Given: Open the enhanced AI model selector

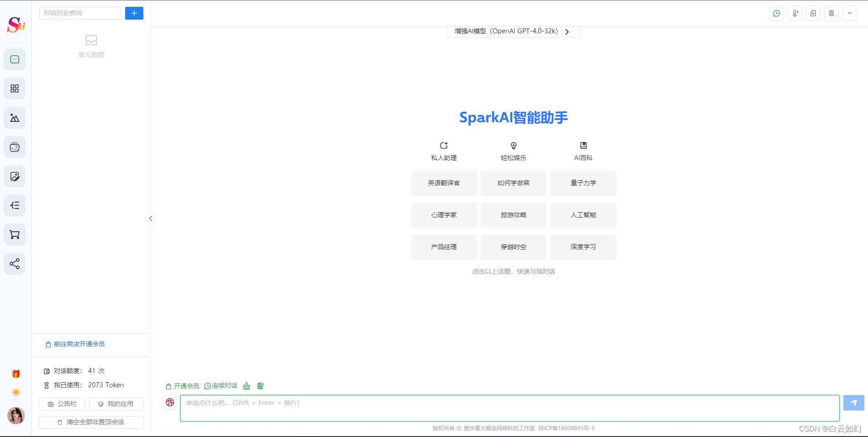Looking at the screenshot, I should tap(513, 31).
